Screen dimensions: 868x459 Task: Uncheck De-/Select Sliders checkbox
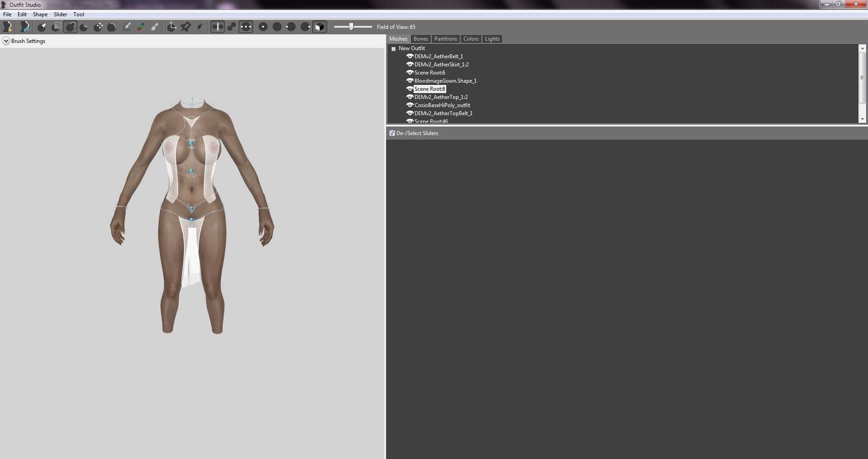tap(392, 133)
